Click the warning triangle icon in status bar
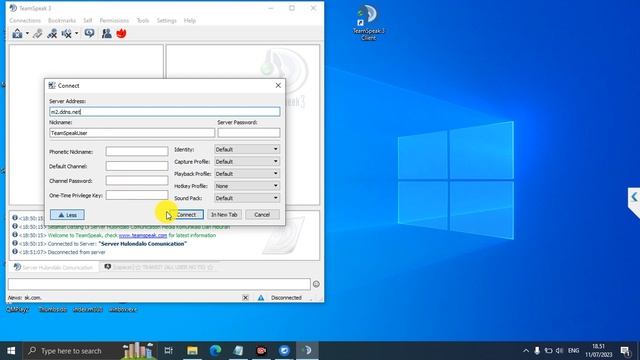The image size is (640, 360). pos(261,298)
